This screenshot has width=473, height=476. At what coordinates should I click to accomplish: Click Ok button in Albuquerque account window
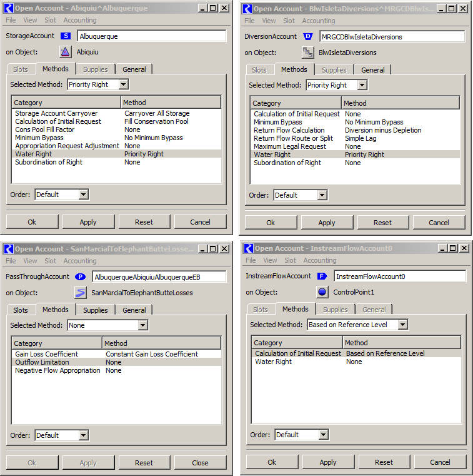click(x=32, y=222)
